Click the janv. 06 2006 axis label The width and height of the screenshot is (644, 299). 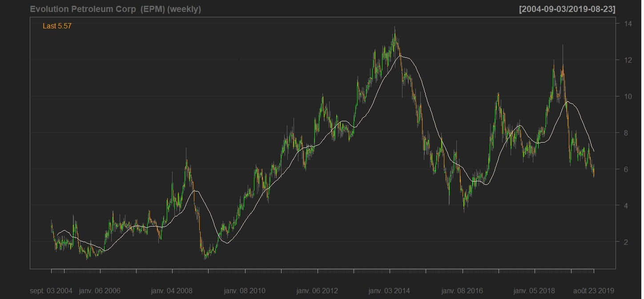(x=100, y=291)
